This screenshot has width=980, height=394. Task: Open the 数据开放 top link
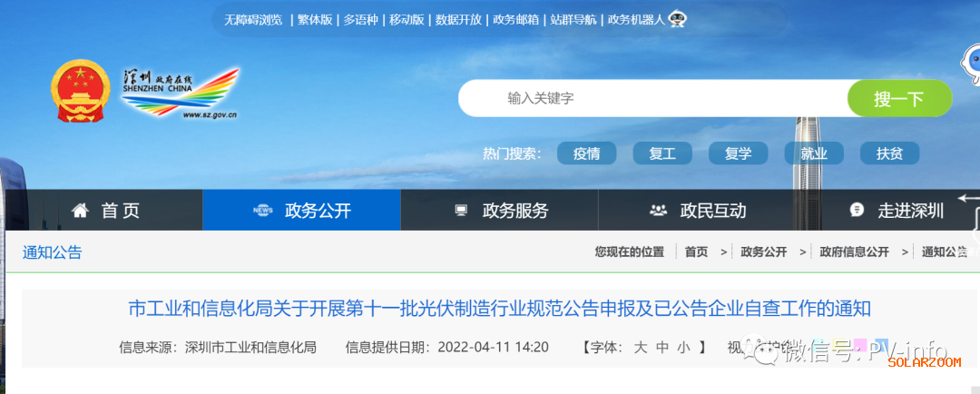pyautogui.click(x=458, y=19)
